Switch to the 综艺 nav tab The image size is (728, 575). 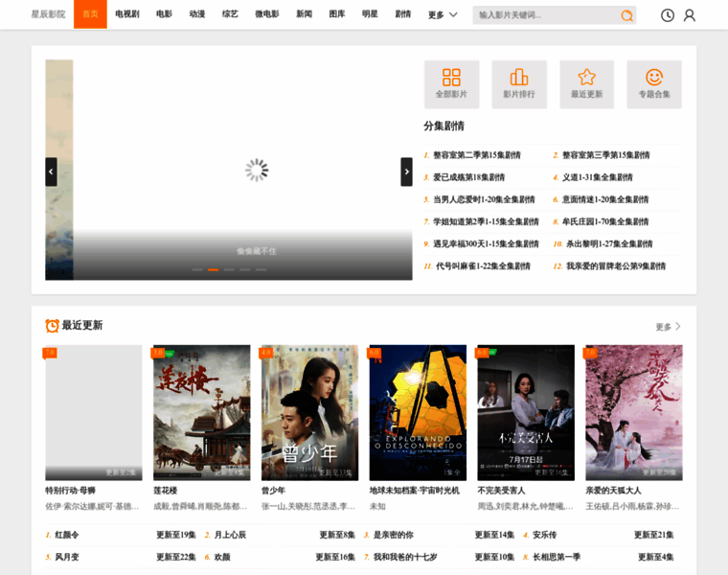click(x=230, y=14)
